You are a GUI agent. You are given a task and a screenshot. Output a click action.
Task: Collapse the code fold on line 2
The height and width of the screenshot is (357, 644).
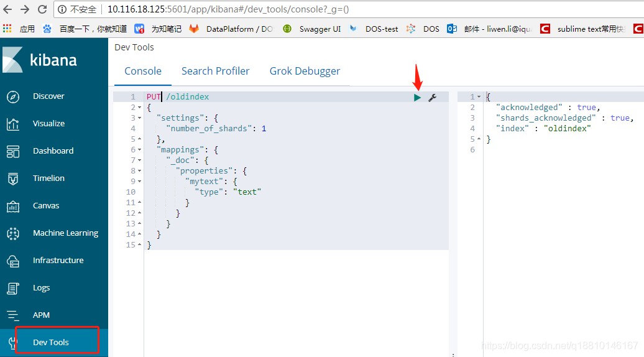[x=140, y=108]
